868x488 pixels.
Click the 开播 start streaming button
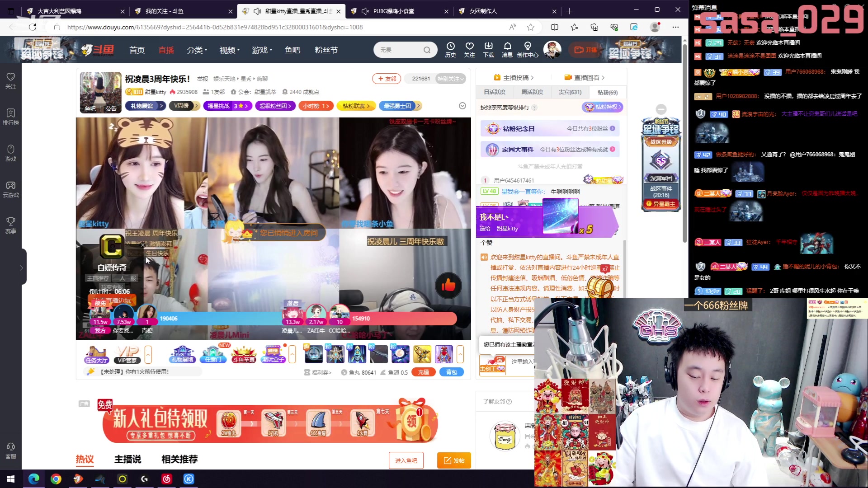click(x=585, y=50)
